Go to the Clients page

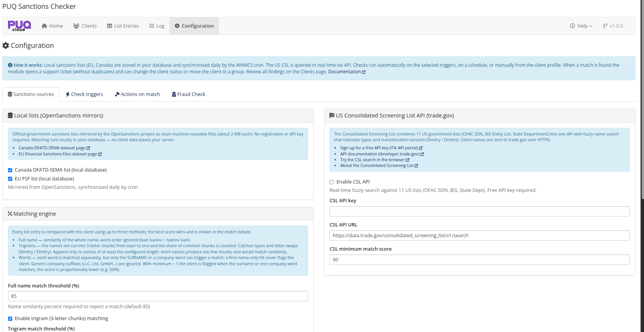coord(85,26)
